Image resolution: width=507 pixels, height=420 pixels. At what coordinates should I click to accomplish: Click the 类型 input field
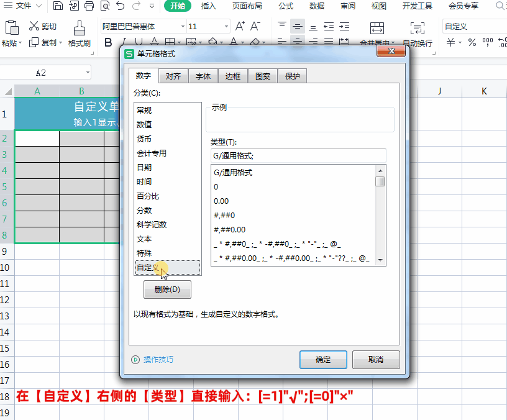pos(298,156)
